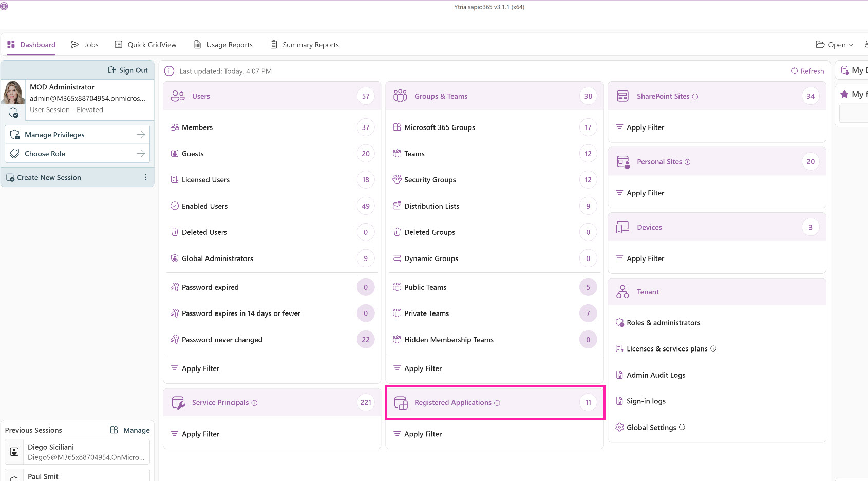The width and height of the screenshot is (868, 481).
Task: Click the SharePoint Sites icon
Action: (x=622, y=96)
